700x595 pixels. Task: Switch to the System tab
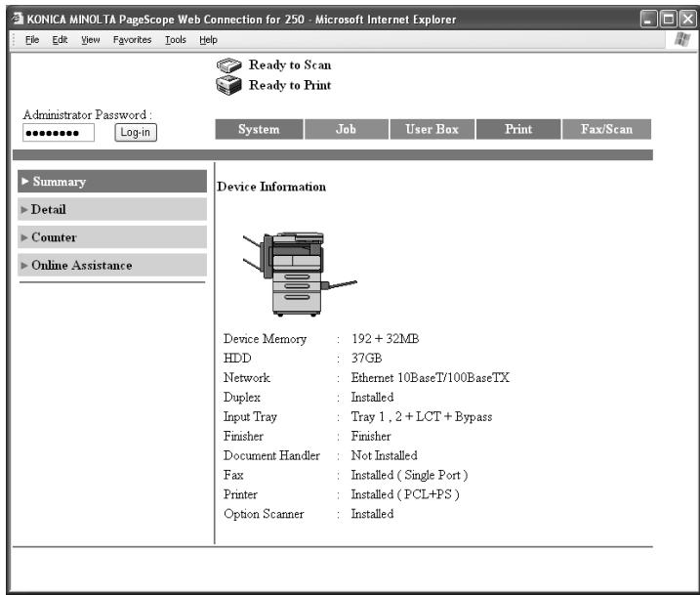coord(259,129)
